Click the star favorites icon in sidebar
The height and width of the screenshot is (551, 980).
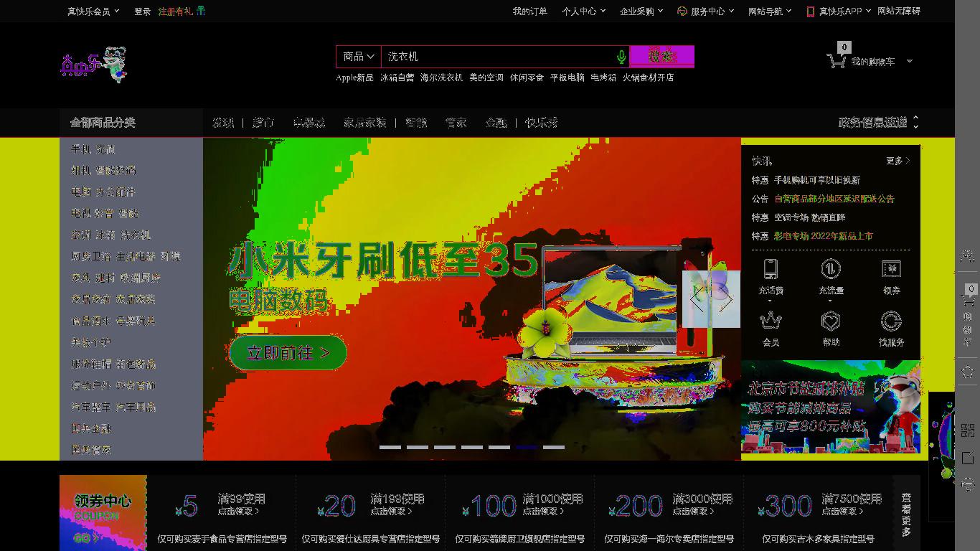[968, 372]
